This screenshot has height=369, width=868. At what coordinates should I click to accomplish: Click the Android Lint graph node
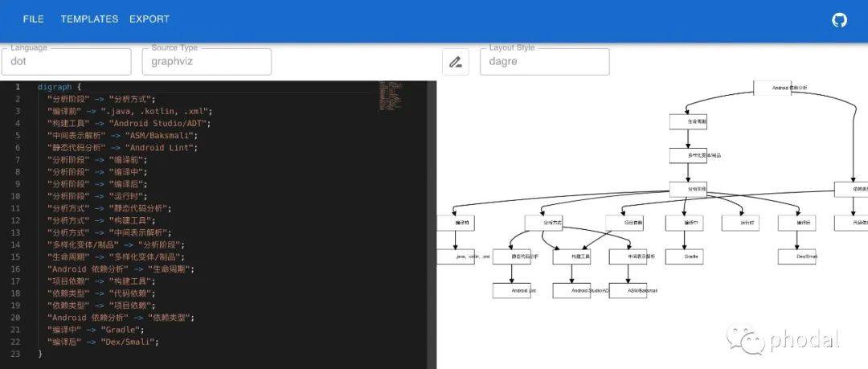tap(512, 290)
